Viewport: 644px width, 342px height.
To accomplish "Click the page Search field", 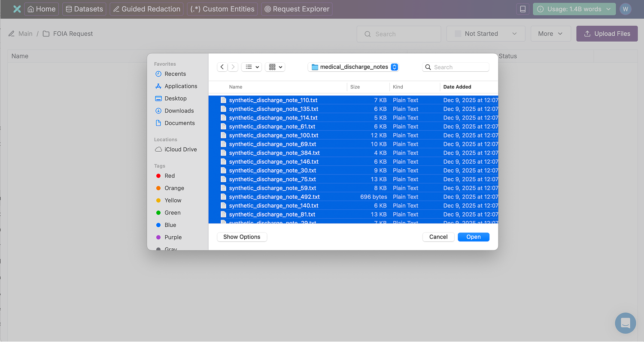I will point(399,34).
